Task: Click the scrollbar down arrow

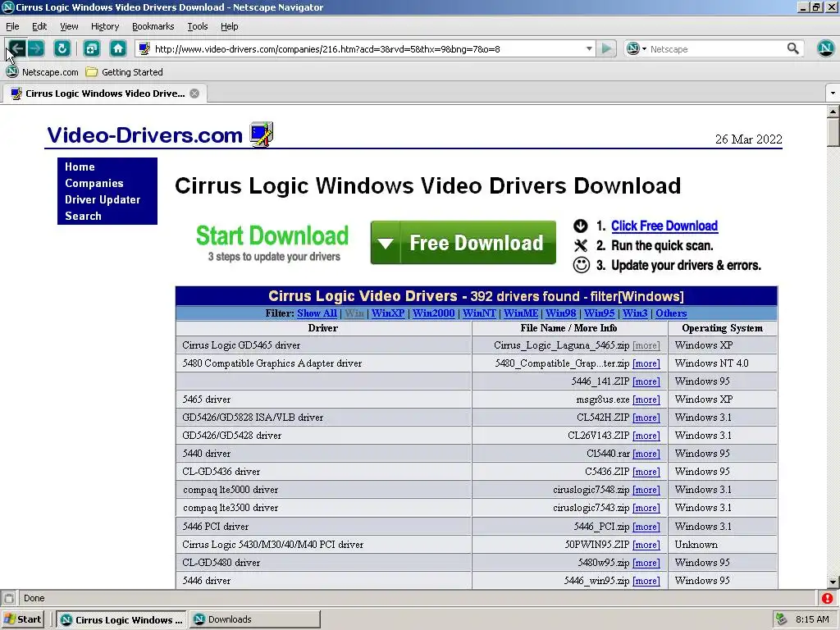Action: (x=833, y=582)
